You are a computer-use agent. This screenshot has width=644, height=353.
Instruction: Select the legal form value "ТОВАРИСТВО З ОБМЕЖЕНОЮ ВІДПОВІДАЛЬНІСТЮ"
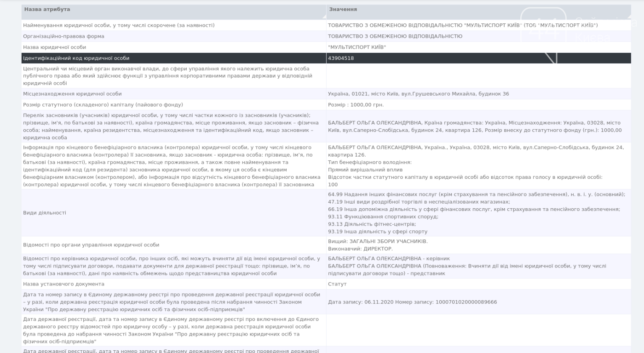pos(395,36)
